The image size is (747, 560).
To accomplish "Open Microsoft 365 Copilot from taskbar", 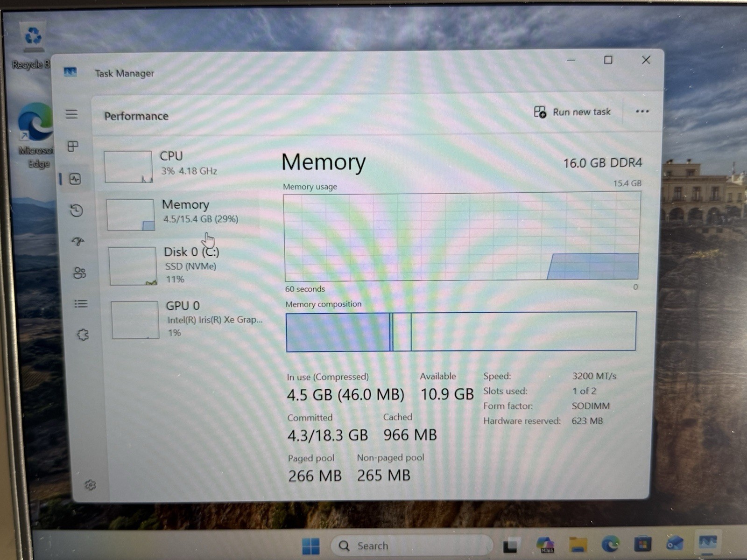I will pos(545,545).
